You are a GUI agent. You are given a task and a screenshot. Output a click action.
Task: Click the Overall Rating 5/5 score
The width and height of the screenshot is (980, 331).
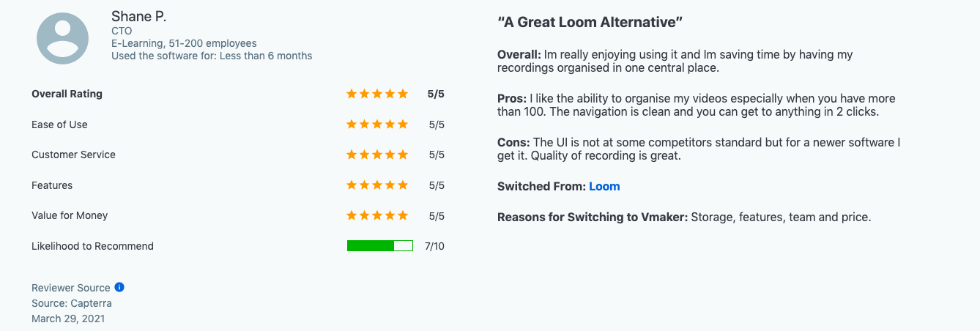point(436,94)
